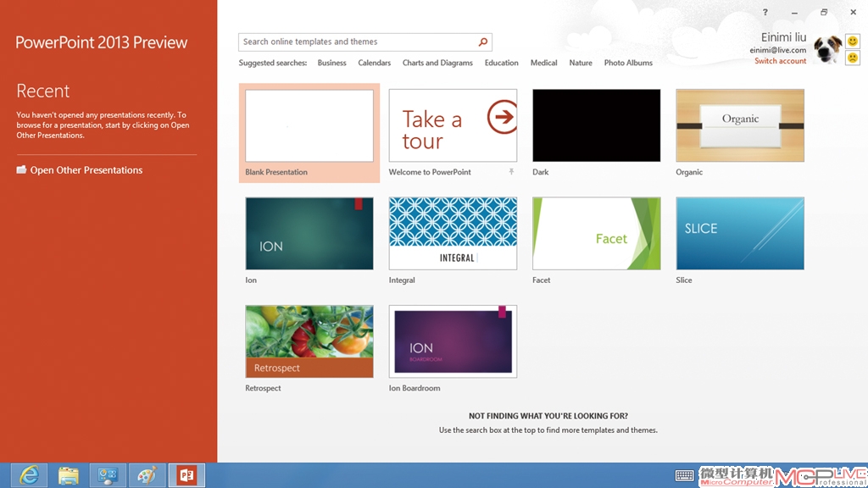Open the on-screen keyboard tray icon

(684, 475)
